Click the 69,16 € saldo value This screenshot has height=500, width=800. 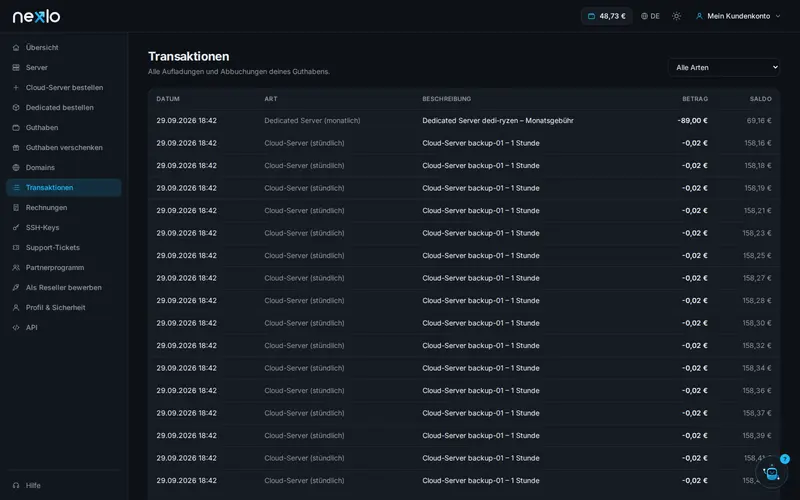click(759, 121)
